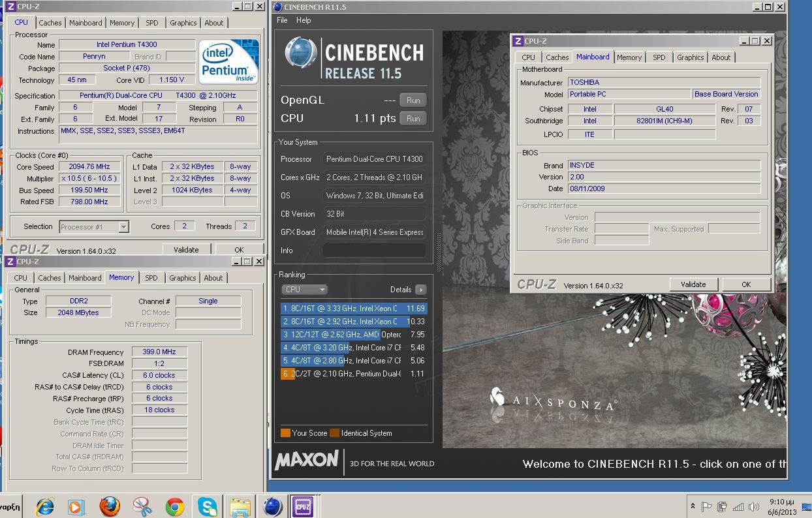The image size is (812, 518).
Task: Click the DRAM Frequency 399.0 MHz value
Action: point(160,352)
